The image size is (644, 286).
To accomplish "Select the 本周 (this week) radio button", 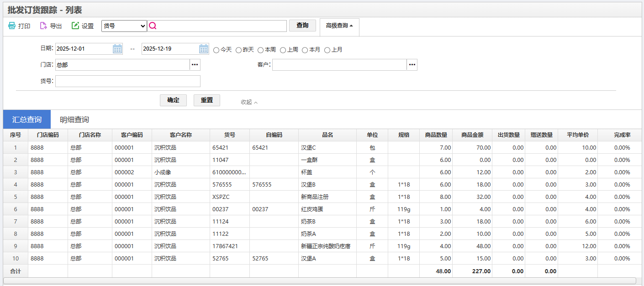I will tap(261, 50).
